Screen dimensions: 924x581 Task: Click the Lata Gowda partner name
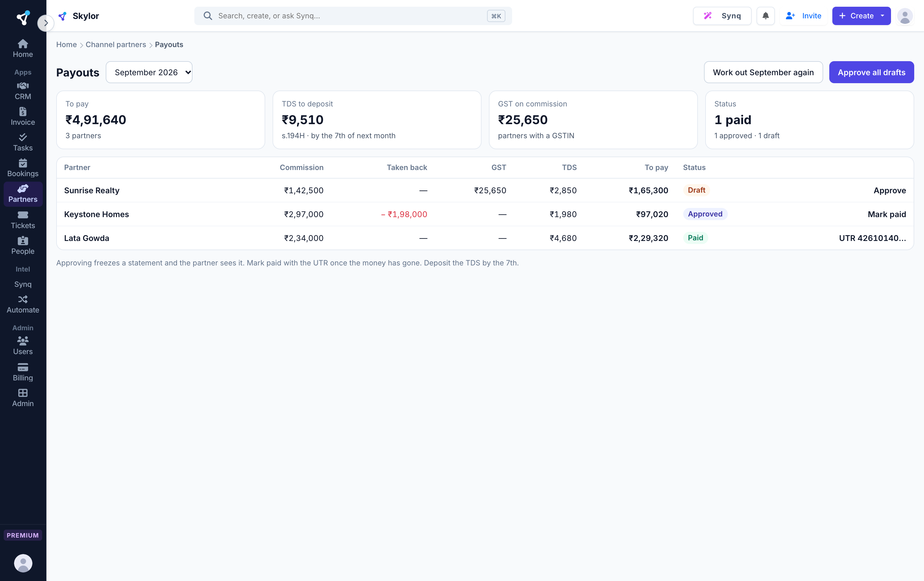point(86,238)
